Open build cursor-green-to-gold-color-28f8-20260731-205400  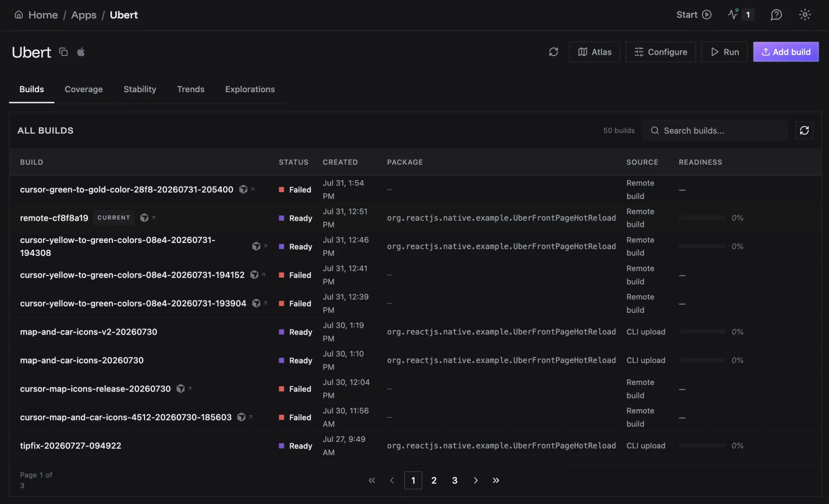(126, 190)
